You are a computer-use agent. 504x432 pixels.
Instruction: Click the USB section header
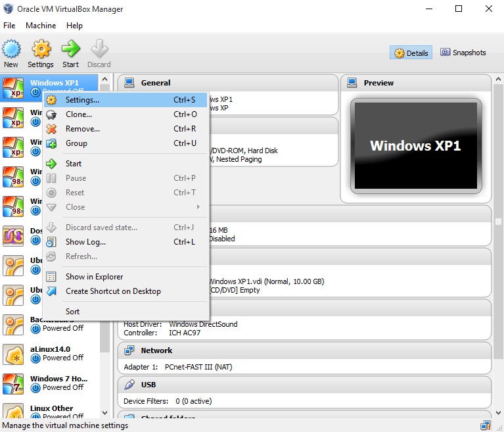[304, 385]
